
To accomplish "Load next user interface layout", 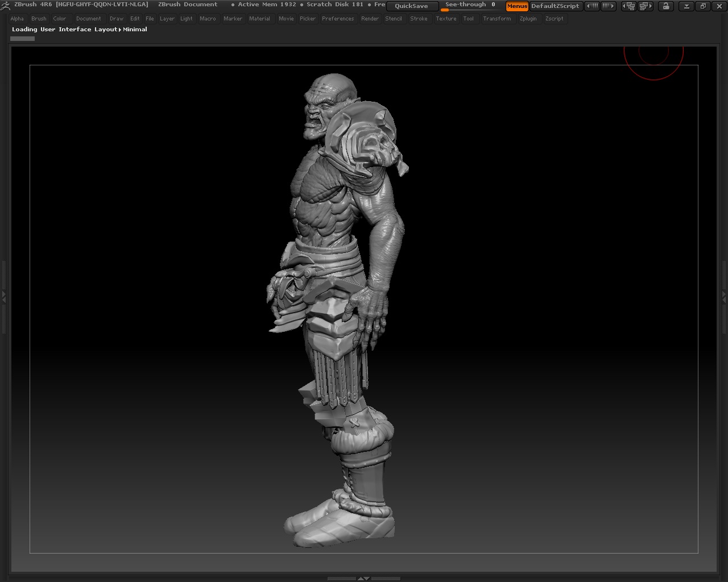I will tap(646, 6).
